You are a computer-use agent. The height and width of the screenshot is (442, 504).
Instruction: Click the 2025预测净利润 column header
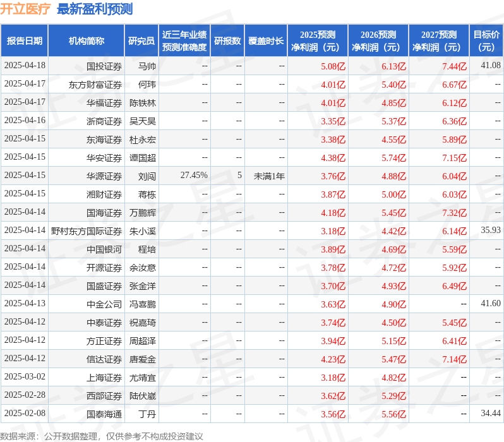tap(318, 41)
